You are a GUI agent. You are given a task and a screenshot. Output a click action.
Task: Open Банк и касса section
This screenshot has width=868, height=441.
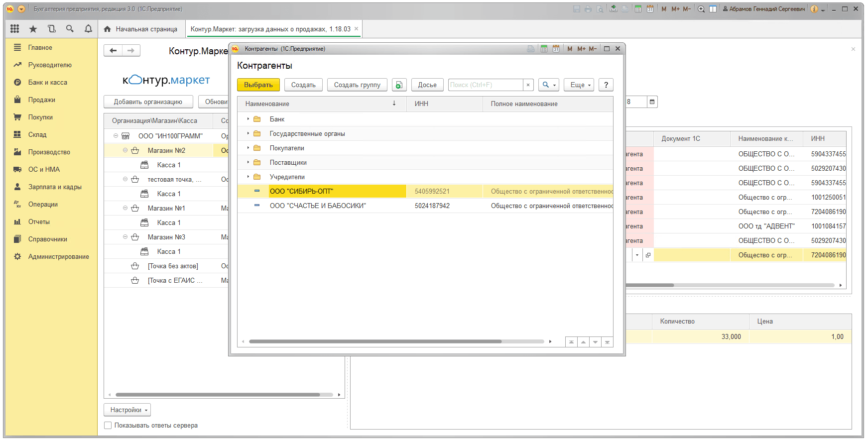point(48,83)
